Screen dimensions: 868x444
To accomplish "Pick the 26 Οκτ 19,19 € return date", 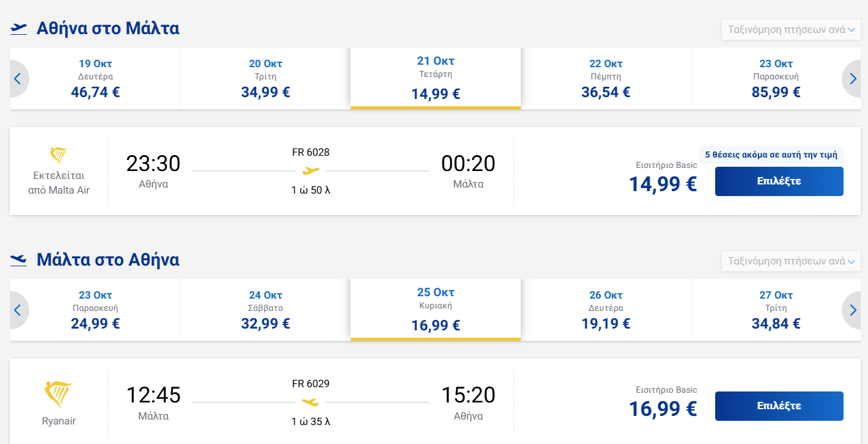I will [606, 310].
